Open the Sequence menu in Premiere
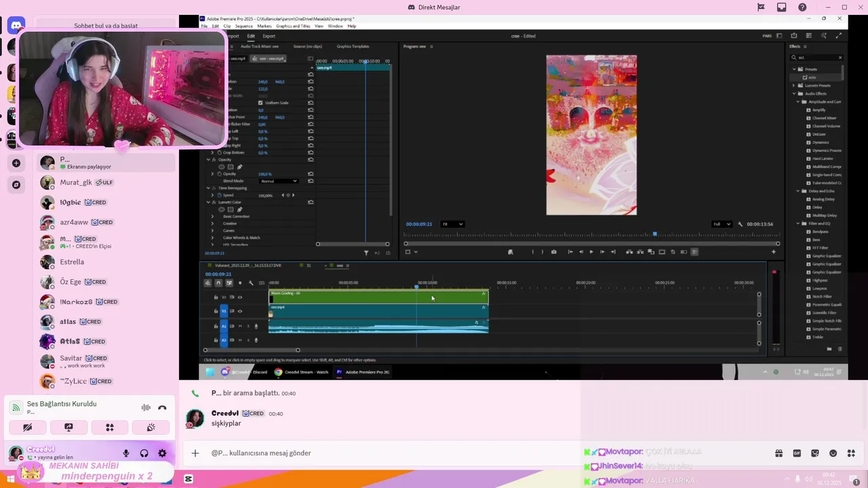The image size is (868, 488). coord(243,26)
